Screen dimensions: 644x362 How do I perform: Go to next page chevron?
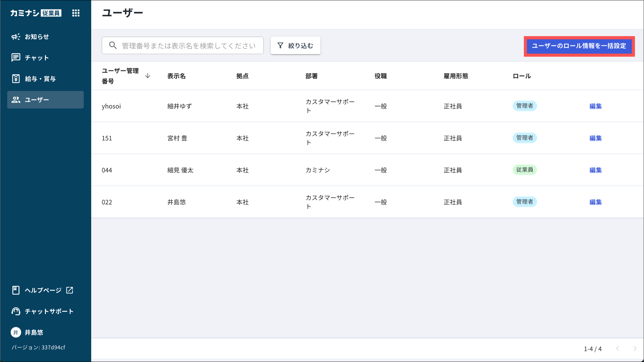coord(635,348)
